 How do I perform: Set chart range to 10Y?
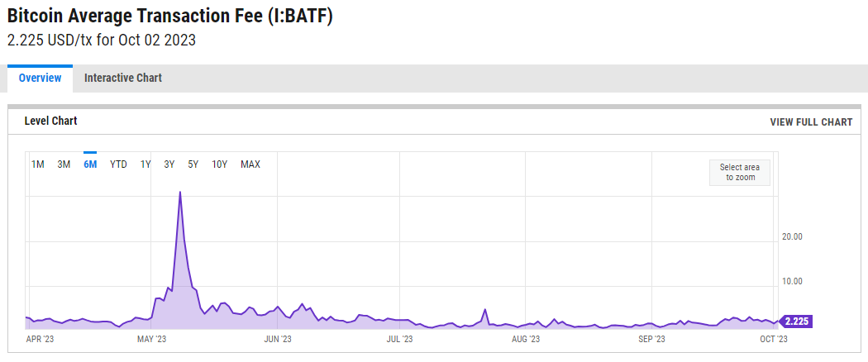coord(220,164)
